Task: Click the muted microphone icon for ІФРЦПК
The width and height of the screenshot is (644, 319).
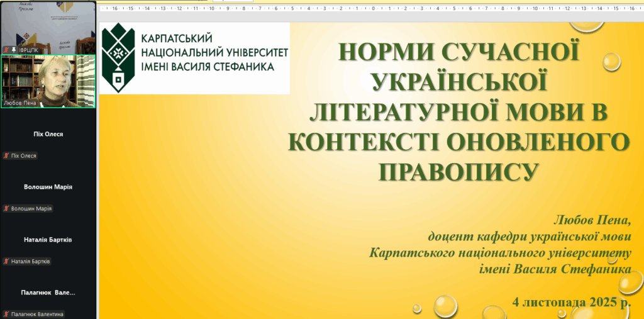Action: pos(6,49)
